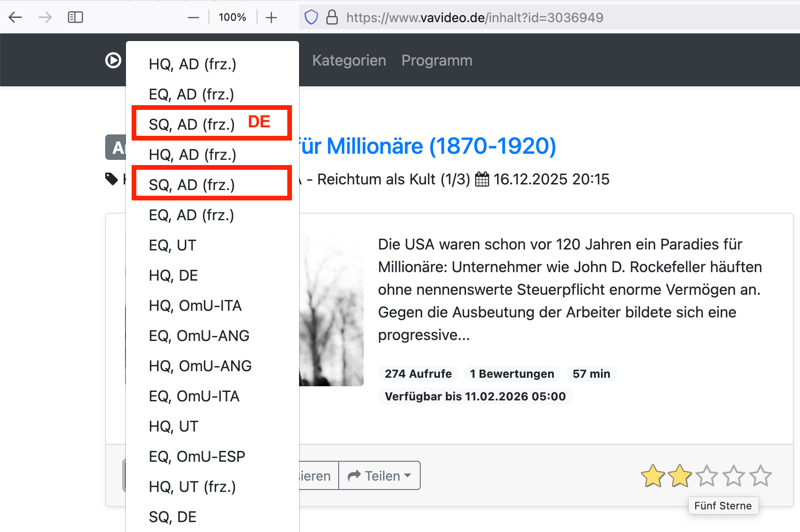
Task: Pick 'EQ, UT' in the dropdown menu
Action: coord(172,245)
